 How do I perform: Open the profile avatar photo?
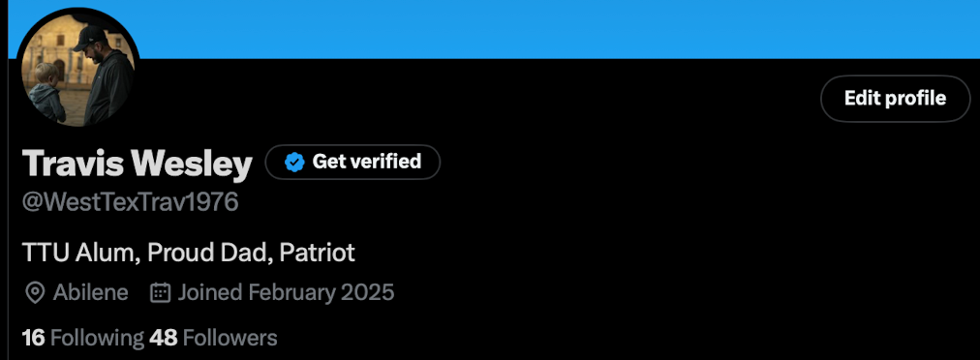click(77, 70)
